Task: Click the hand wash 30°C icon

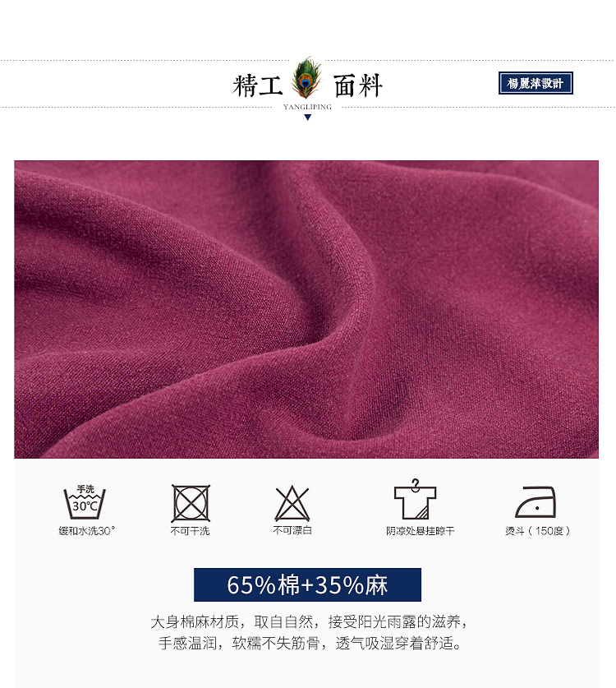Action: (x=85, y=502)
